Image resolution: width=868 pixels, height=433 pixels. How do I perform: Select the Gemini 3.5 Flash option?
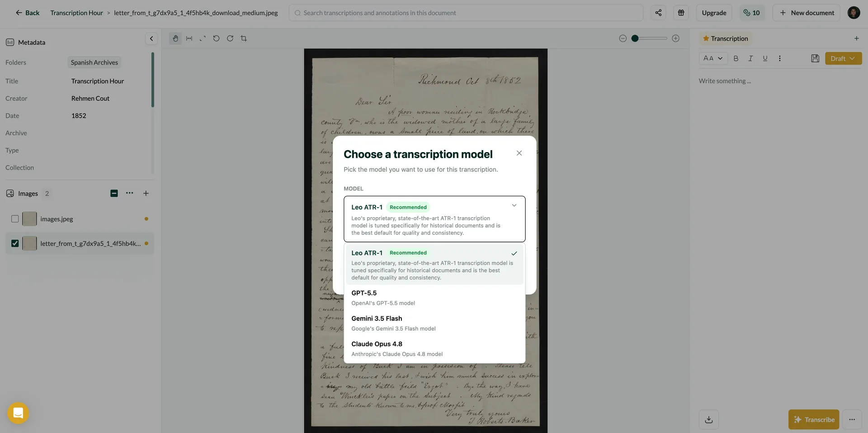pyautogui.click(x=434, y=324)
